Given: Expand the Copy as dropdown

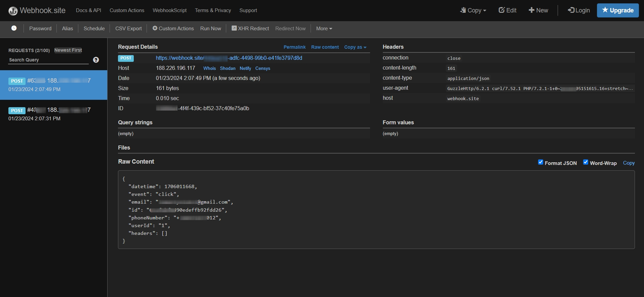Looking at the screenshot, I should tap(355, 47).
